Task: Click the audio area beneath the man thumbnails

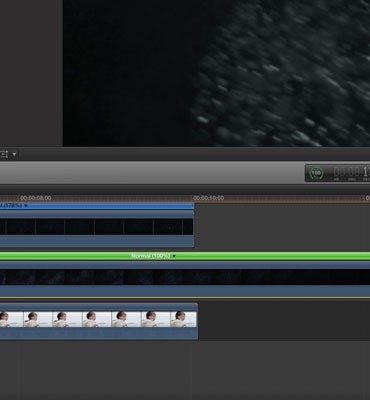Action: (x=99, y=333)
